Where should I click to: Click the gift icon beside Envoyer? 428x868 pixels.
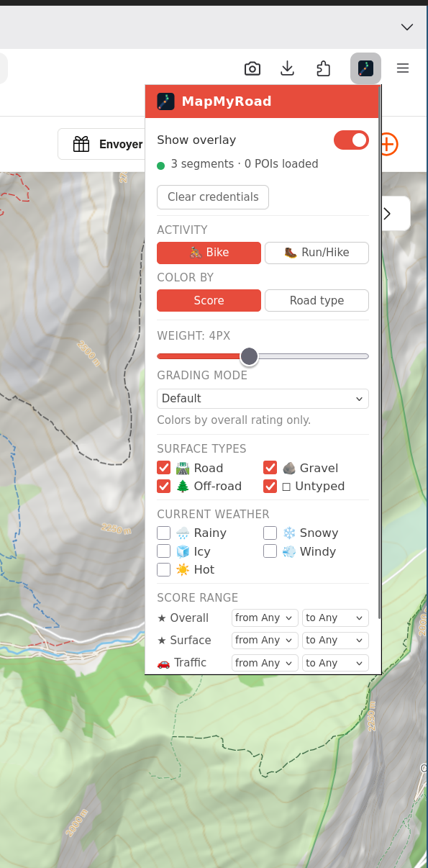click(x=81, y=144)
